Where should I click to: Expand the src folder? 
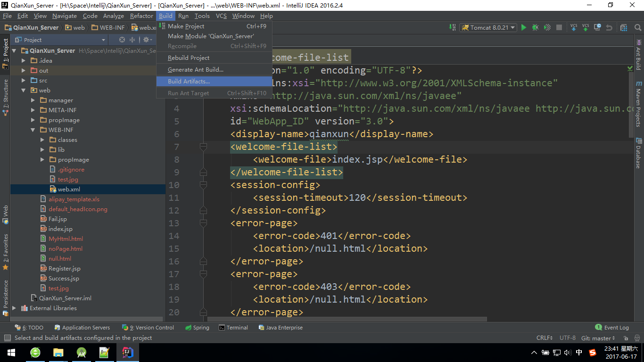coord(24,81)
